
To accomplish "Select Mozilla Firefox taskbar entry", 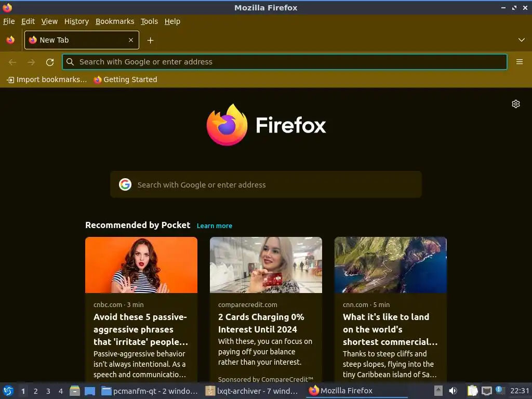I will (356, 391).
